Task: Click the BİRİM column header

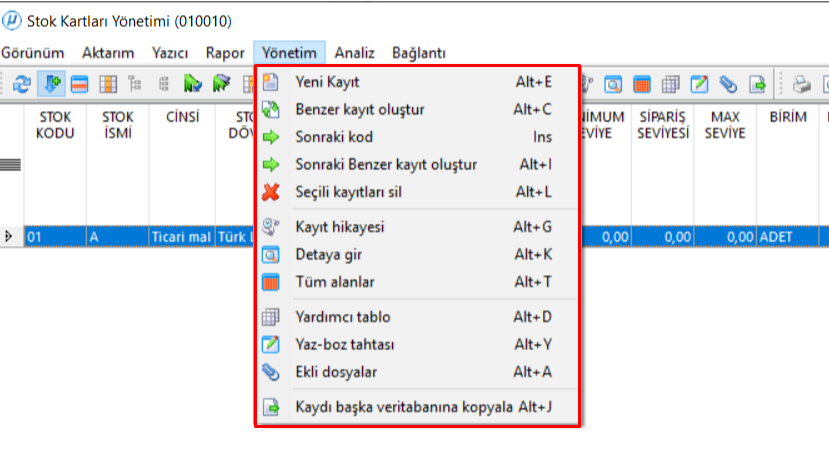Action: (x=788, y=117)
